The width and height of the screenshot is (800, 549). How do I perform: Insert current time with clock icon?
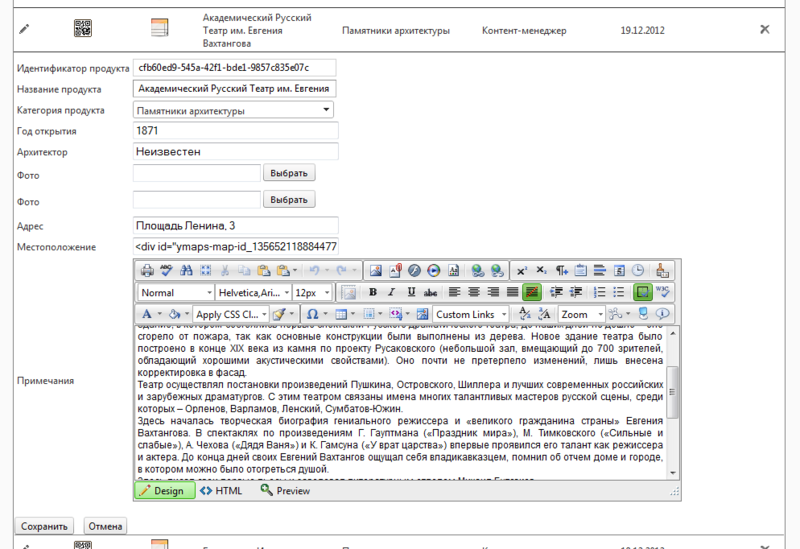pos(638,270)
